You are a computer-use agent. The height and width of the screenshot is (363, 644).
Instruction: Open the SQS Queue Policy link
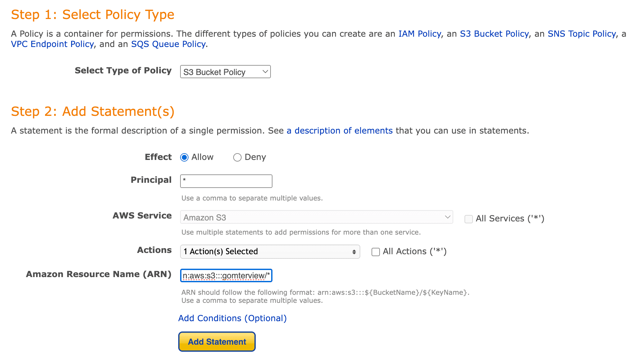click(168, 44)
